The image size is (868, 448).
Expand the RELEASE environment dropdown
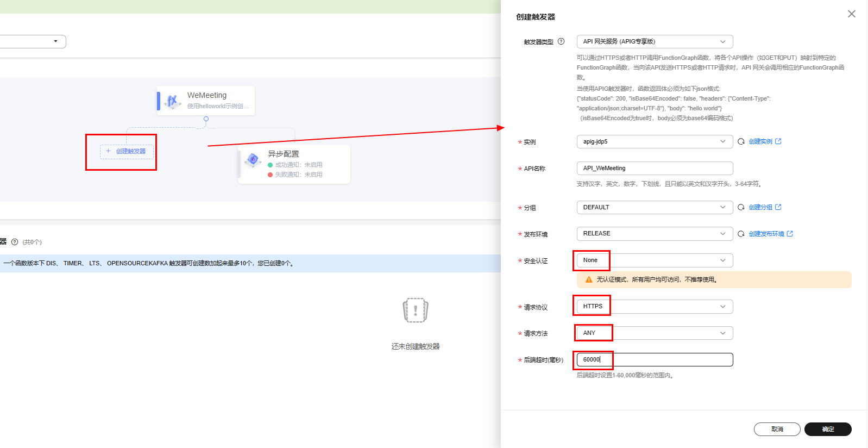(x=654, y=234)
